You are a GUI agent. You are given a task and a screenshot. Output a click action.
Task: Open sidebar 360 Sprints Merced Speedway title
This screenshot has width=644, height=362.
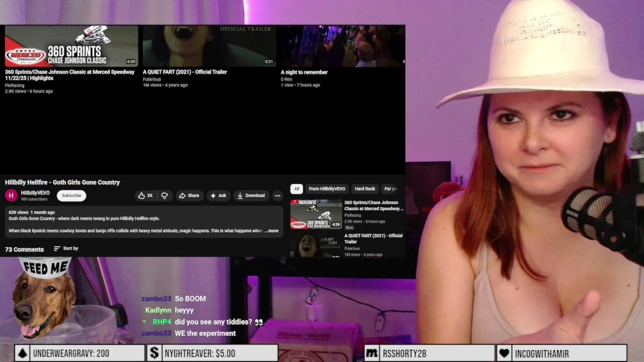tap(374, 206)
